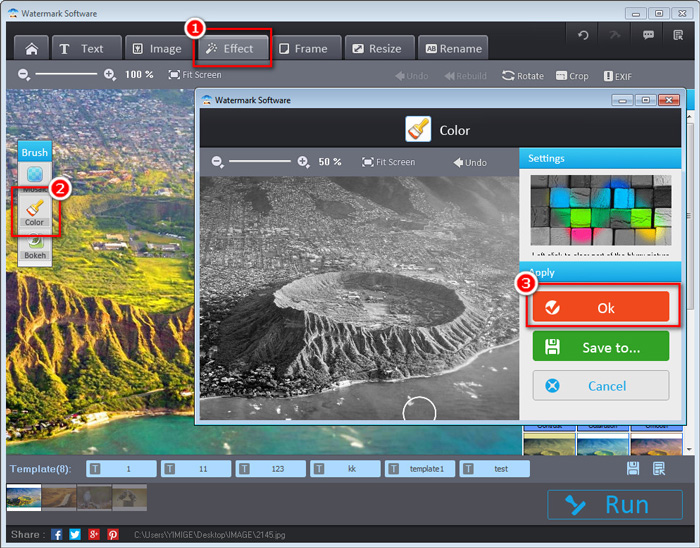
Task: Select template named template1
Action: 420,469
